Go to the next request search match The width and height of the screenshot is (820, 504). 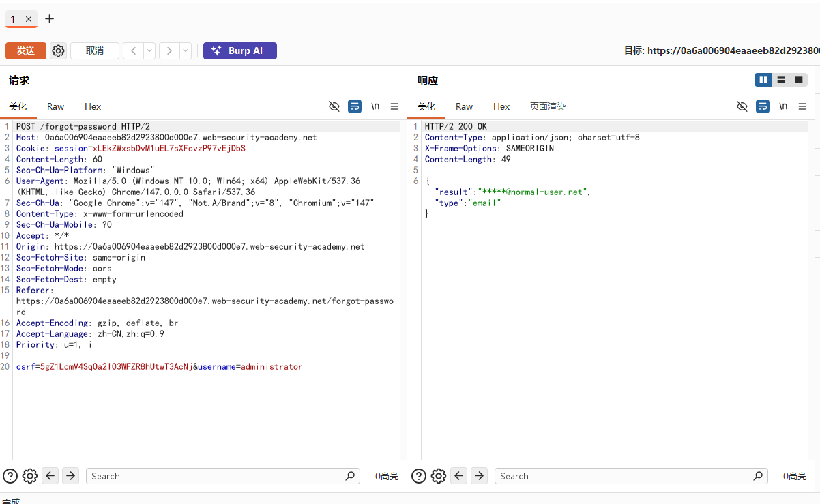point(70,476)
